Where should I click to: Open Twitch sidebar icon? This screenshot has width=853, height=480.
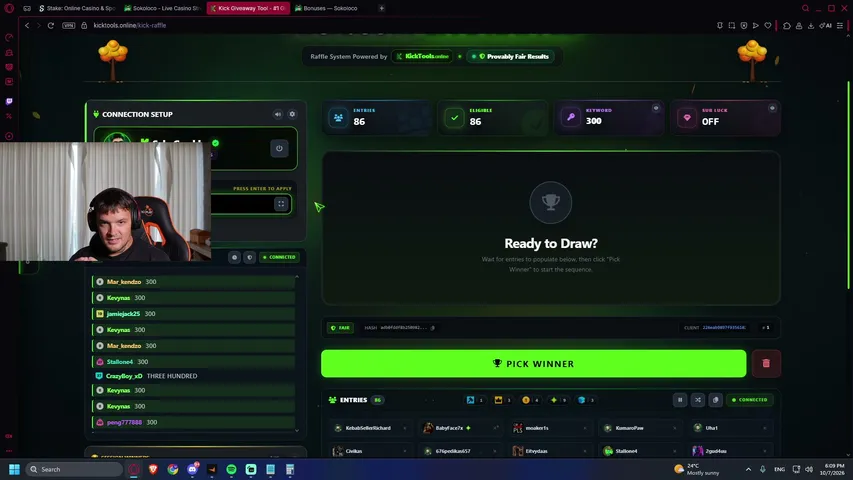pyautogui.click(x=9, y=101)
